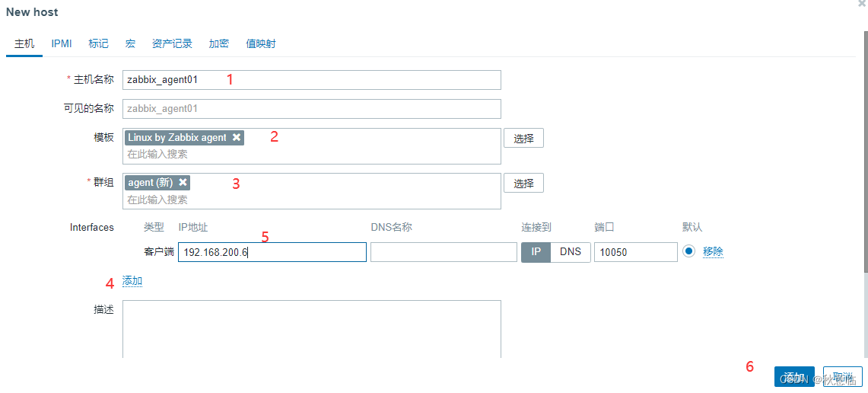Image resolution: width=868 pixels, height=393 pixels.
Task: Click the 移除 interface link
Action: [713, 251]
